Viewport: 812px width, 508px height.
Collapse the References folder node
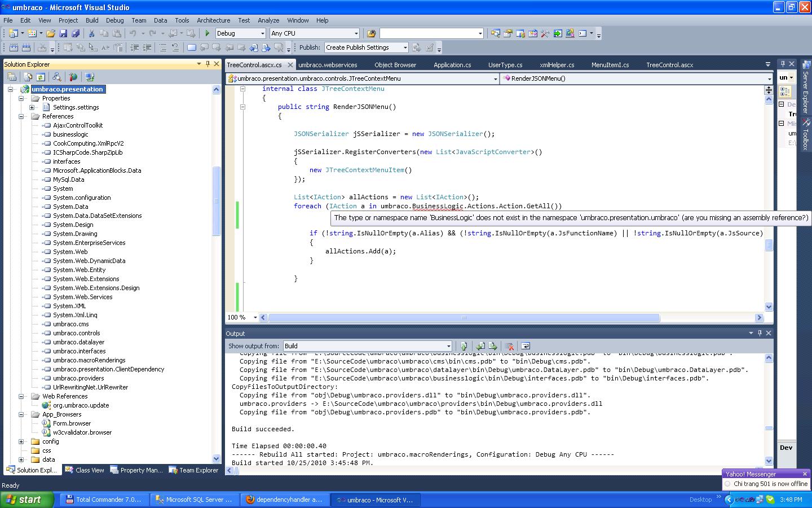[21, 116]
